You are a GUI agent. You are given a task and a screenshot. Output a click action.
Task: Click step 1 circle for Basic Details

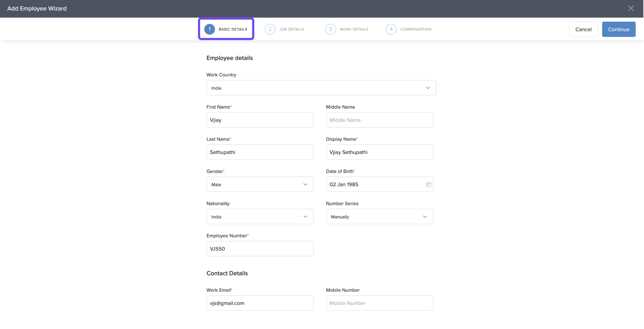click(x=209, y=29)
